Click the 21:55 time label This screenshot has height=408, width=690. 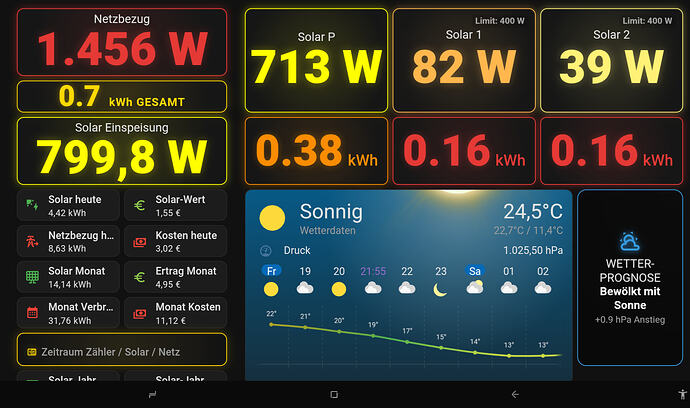[x=373, y=271]
